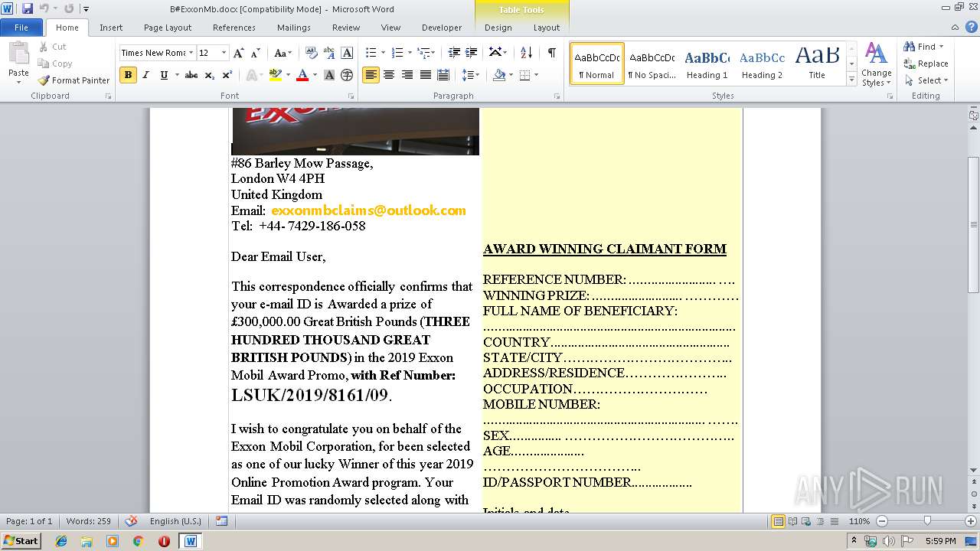
Task: Apply red font color button
Action: (302, 75)
